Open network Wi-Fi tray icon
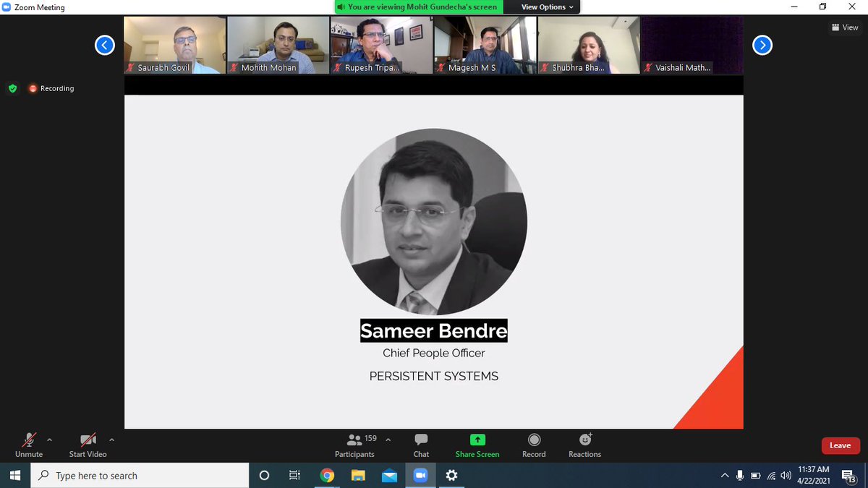The height and width of the screenshot is (488, 868). (x=771, y=476)
